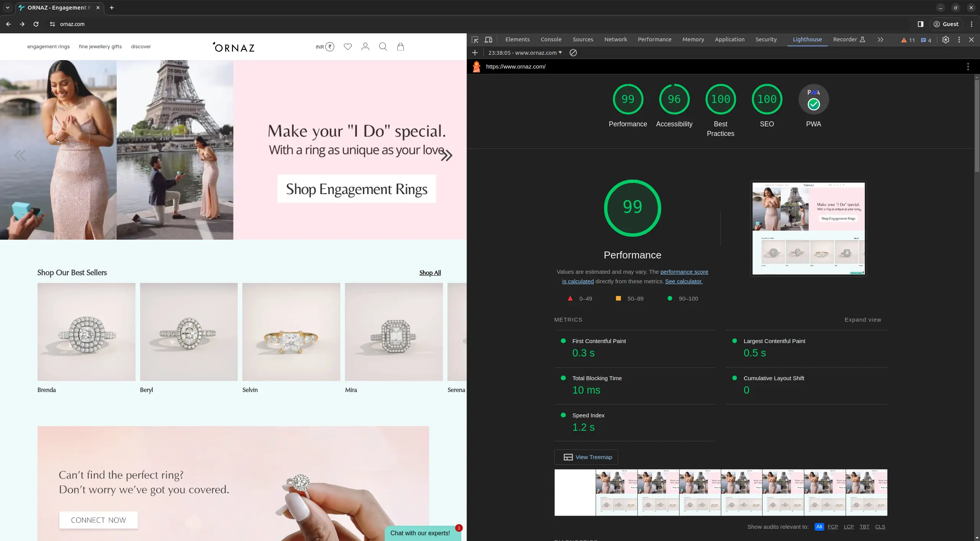Follow the Shop All link

click(430, 273)
